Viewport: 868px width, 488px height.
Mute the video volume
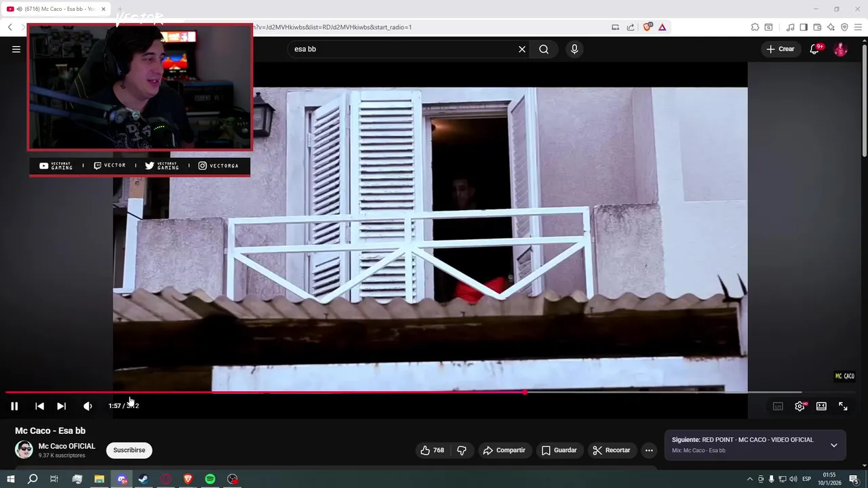[x=87, y=406]
